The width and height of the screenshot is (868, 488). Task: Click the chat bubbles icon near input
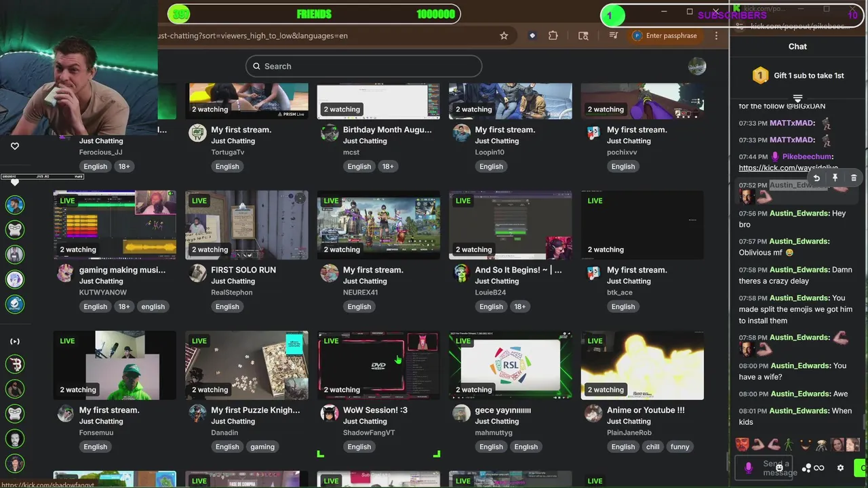point(806,468)
